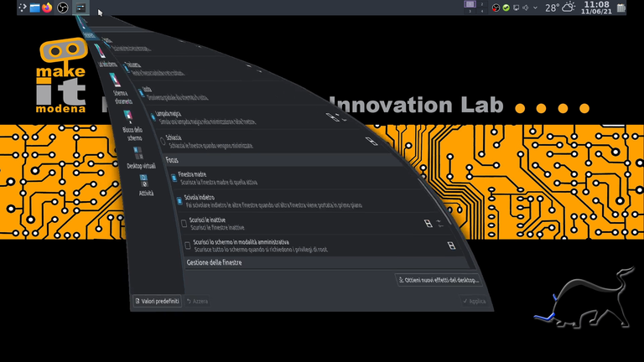The width and height of the screenshot is (644, 362).
Task: Uncheck the Scivola indietro effect
Action: pos(179,200)
